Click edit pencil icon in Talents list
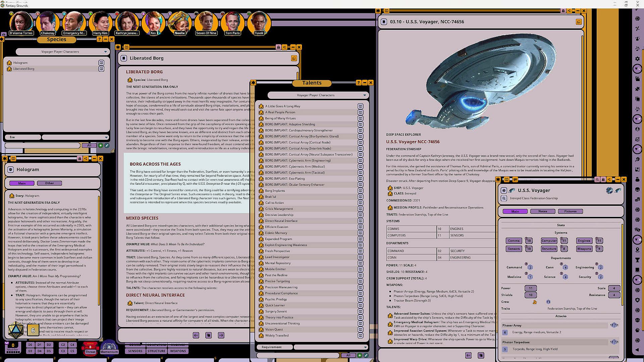Viewport: 644px width, 362px height. click(366, 355)
